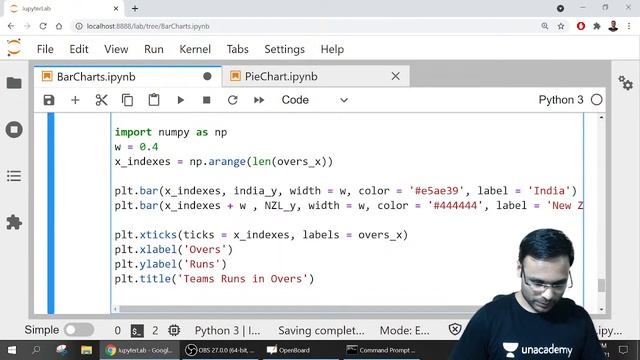Open the file browser sidebar
The height and width of the screenshot is (360, 640).
[14, 83]
